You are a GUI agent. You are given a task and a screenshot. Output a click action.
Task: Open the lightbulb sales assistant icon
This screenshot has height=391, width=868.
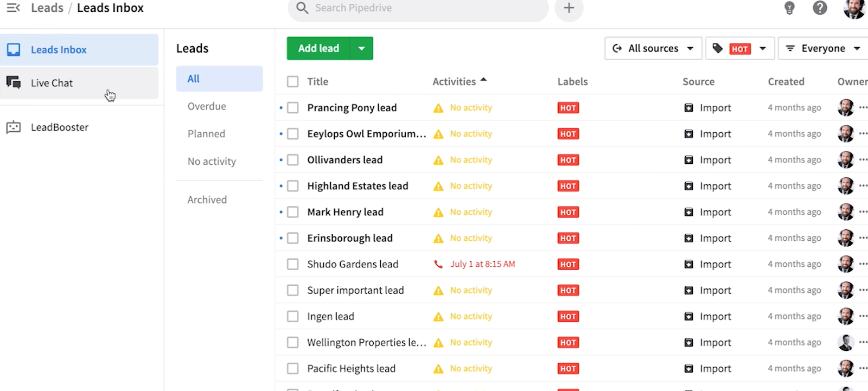(789, 8)
